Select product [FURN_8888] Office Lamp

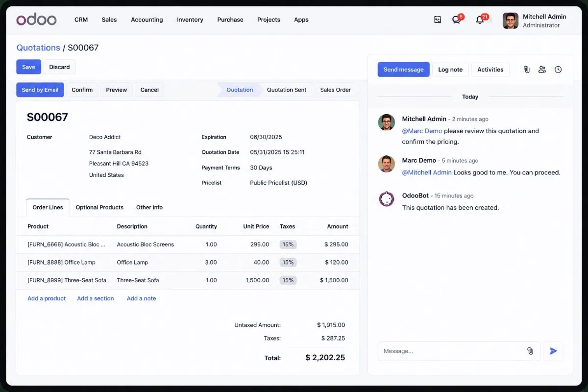pyautogui.click(x=61, y=262)
